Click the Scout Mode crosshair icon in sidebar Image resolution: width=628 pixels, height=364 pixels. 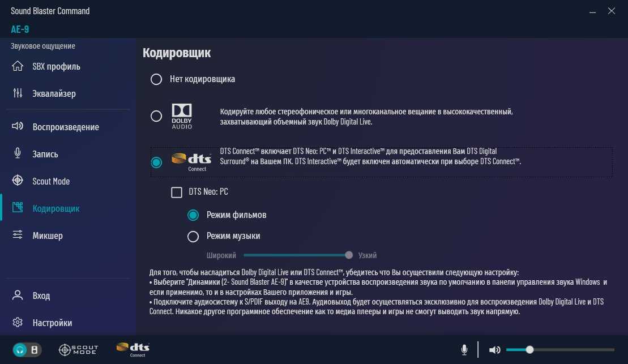(x=18, y=181)
